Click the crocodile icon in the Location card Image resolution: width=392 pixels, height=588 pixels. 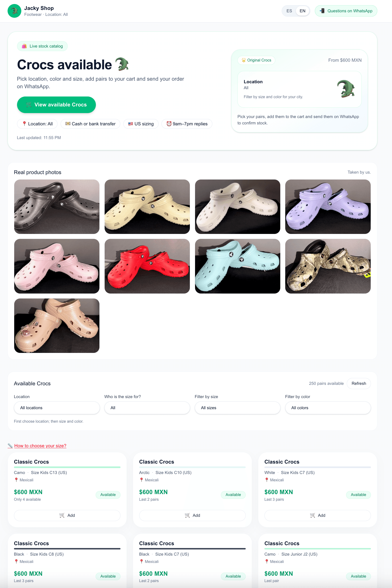tap(346, 89)
